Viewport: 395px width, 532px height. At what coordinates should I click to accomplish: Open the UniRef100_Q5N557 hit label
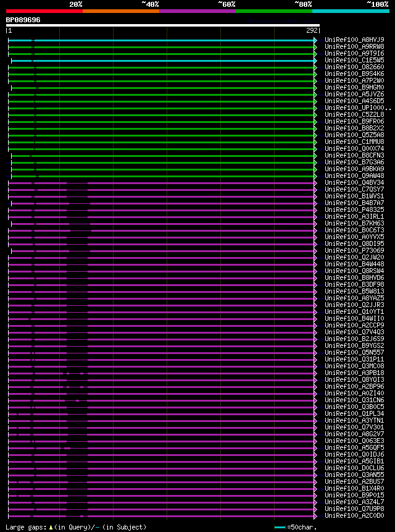(354, 352)
